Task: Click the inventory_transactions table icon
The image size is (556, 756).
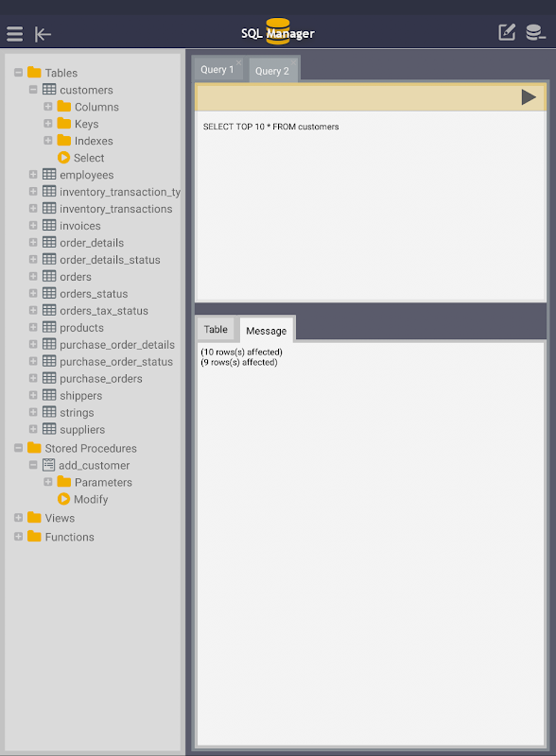Action: 49,208
